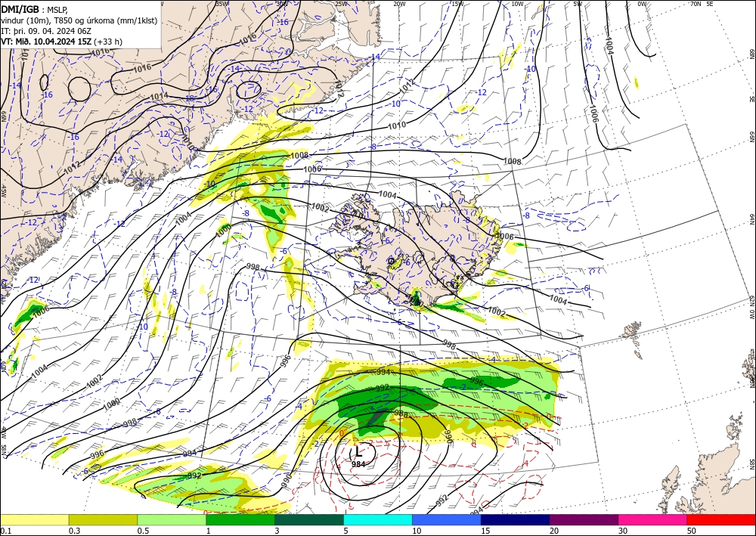
Task: Click the olive 0.3–0.5 mm legend swatch
Action: (x=103, y=519)
